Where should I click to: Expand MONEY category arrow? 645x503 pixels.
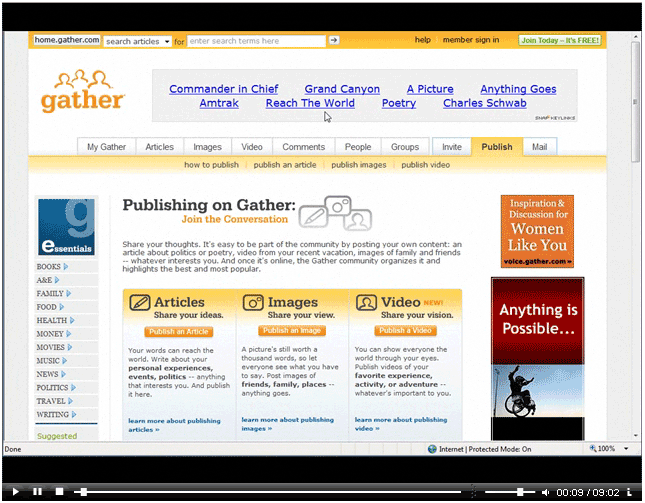[69, 334]
